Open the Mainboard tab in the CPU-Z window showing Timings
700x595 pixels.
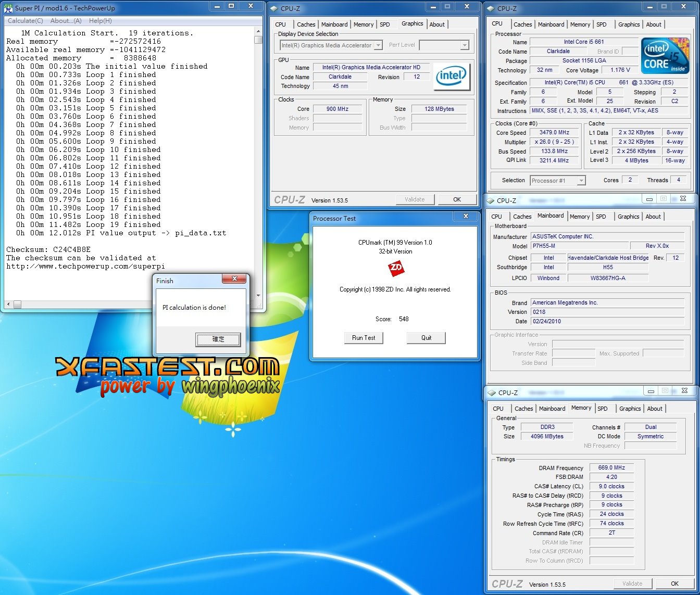(552, 409)
